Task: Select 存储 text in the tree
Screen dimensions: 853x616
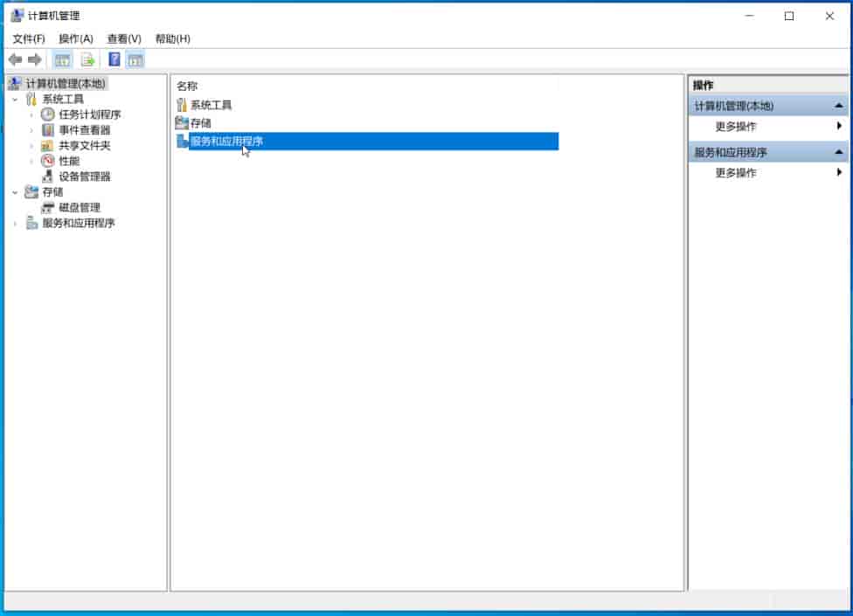Action: point(52,192)
